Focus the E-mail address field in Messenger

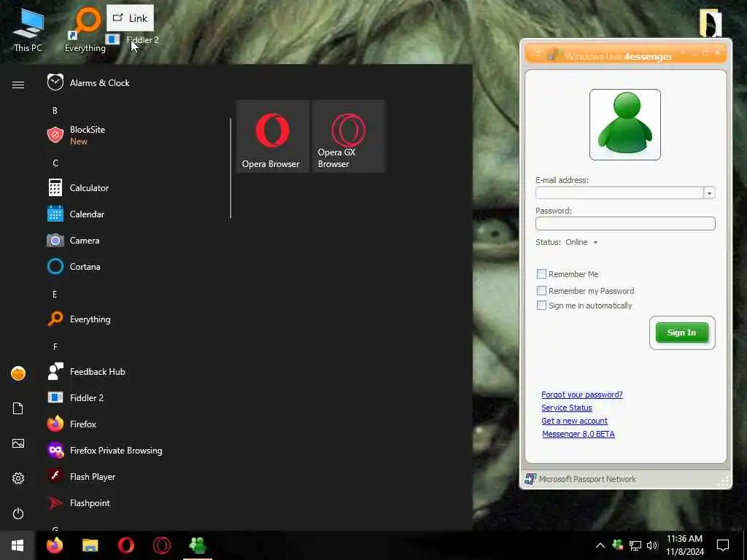click(x=619, y=192)
